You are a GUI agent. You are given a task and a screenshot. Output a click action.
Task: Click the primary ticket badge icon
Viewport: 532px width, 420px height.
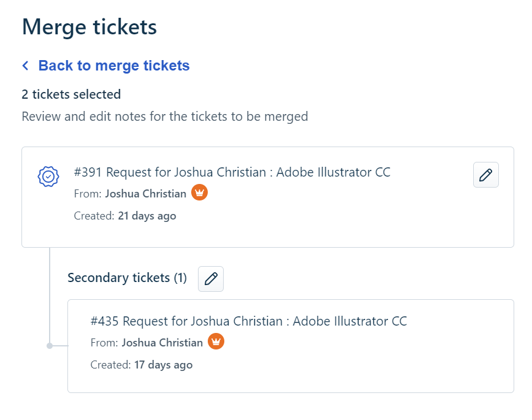(48, 177)
